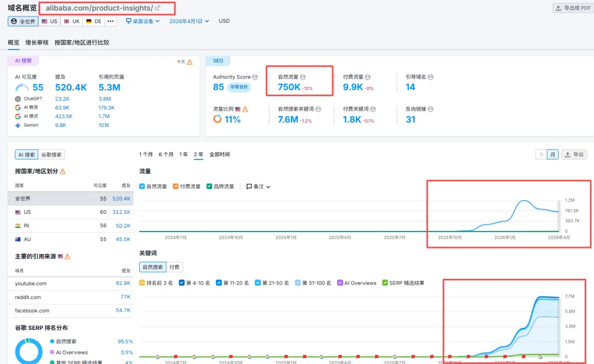594x364 pixels.
Task: Open the 按国家/地区进行比较 tab
Action: click(81, 42)
